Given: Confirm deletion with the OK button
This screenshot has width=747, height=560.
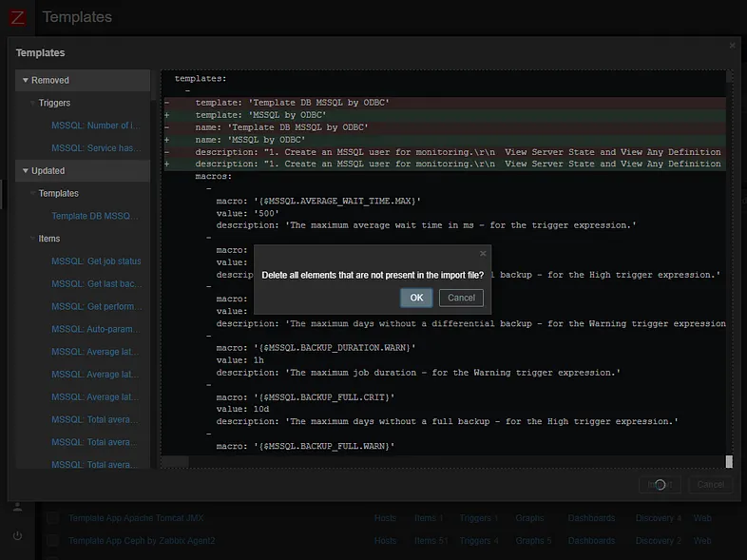Looking at the screenshot, I should coord(416,298).
